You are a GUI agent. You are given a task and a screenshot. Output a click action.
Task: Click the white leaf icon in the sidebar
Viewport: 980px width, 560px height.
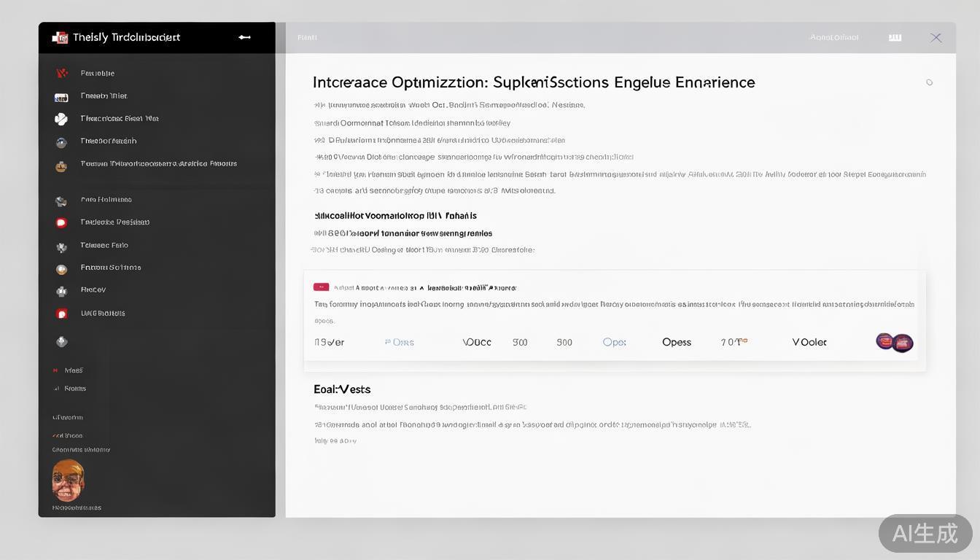61,119
